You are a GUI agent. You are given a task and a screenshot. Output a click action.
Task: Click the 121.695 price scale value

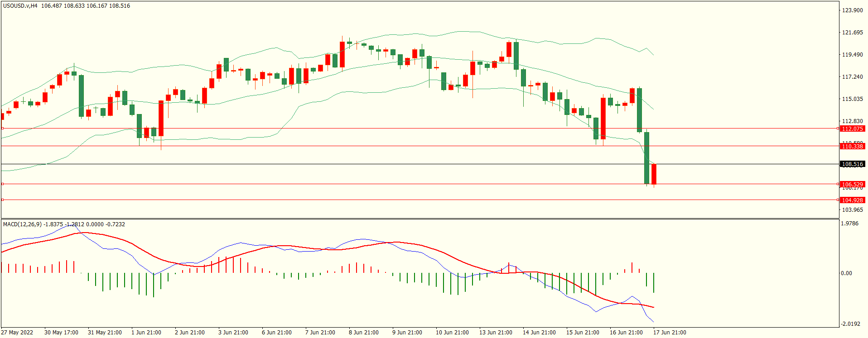852,33
